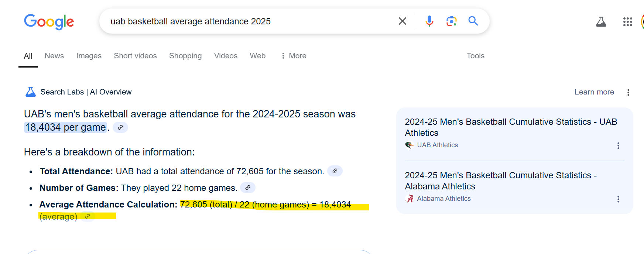644x254 pixels.
Task: Click the Learn more link
Action: pos(594,92)
